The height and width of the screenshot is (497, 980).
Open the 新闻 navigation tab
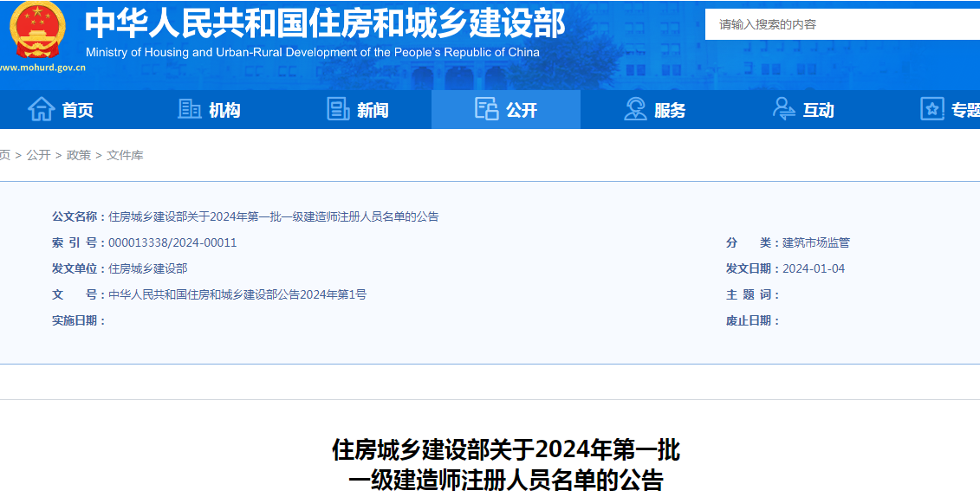point(358,109)
